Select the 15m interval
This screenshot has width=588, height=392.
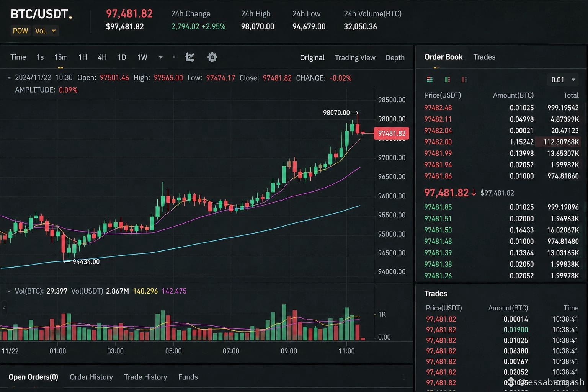pos(61,57)
